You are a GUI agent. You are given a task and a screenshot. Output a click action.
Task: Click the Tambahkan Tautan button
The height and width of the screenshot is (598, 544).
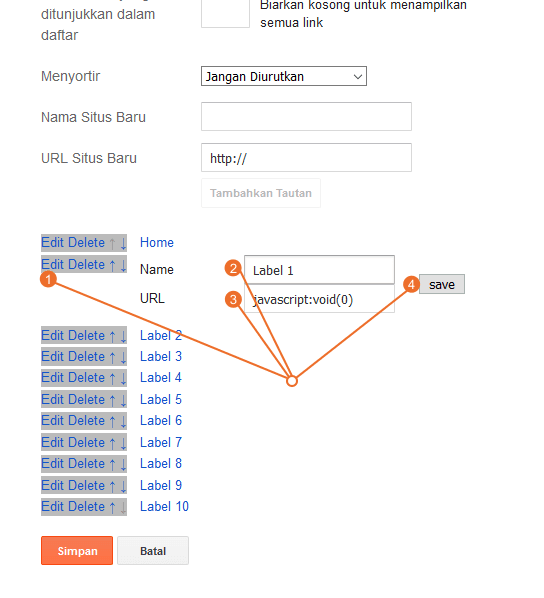pyautogui.click(x=261, y=193)
